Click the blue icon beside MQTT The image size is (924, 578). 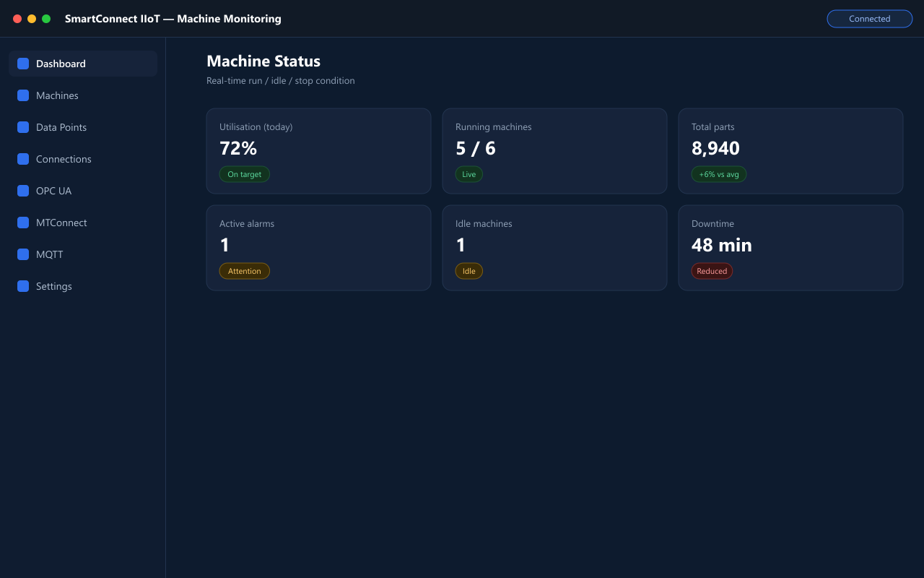[23, 254]
